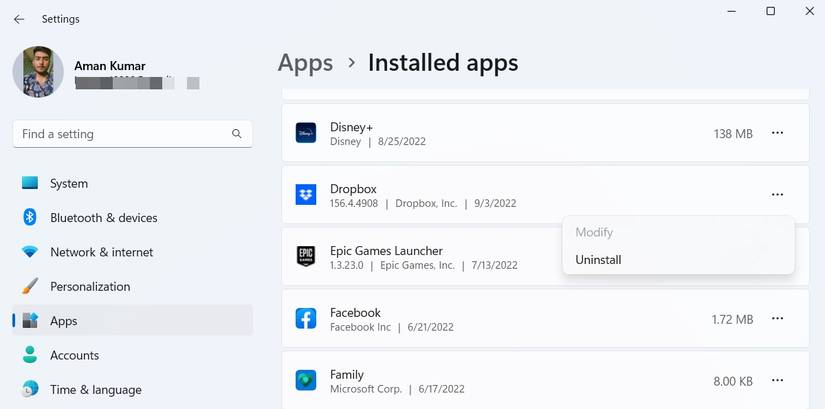Image resolution: width=825 pixels, height=409 pixels.
Task: Open the System settings category
Action: coord(133,183)
